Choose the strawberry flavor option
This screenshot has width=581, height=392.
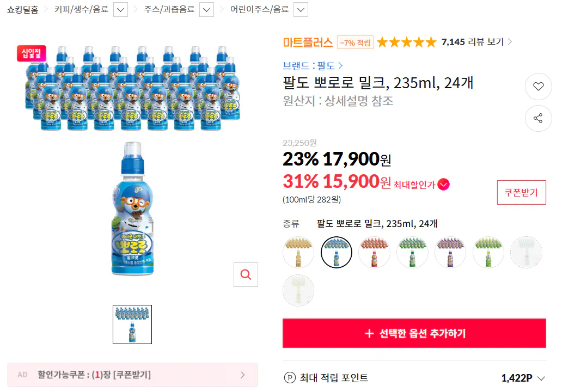pos(374,252)
